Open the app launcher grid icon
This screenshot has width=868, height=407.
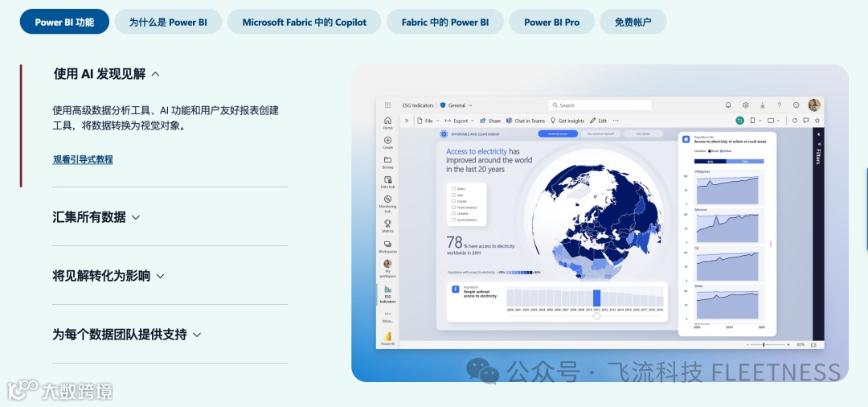[387, 105]
